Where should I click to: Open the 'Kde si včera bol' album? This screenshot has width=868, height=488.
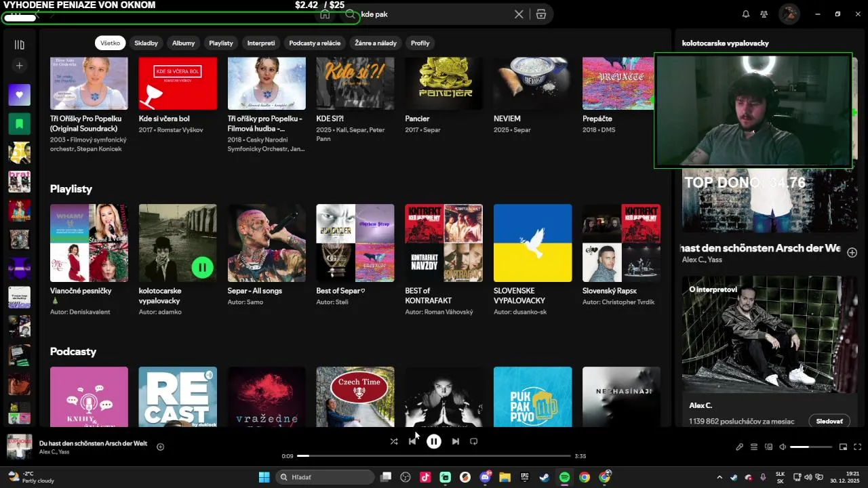178,83
